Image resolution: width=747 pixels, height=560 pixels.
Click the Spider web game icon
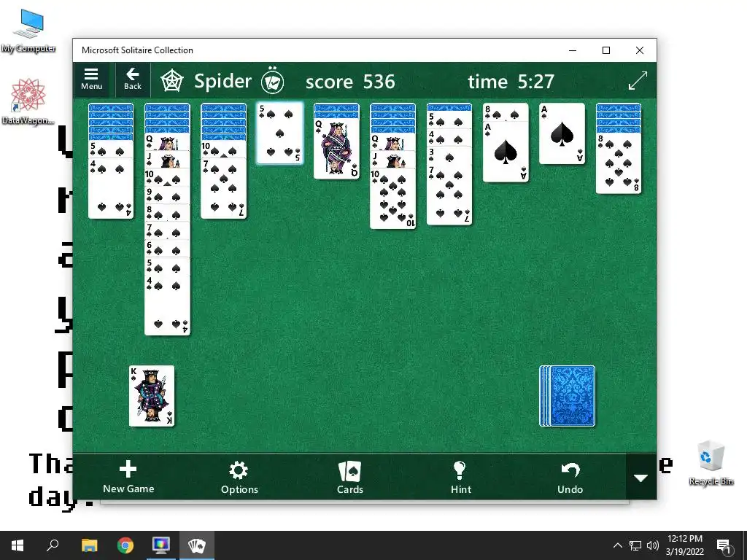(x=171, y=81)
